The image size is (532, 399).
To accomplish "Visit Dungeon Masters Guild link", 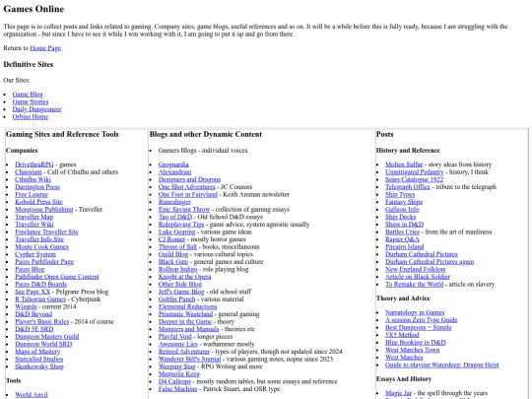I will [x=47, y=336].
